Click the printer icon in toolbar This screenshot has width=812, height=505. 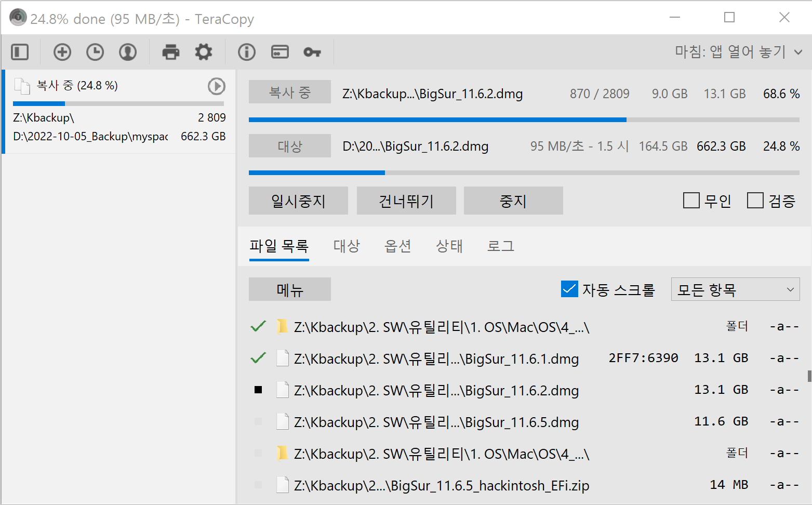coord(170,52)
